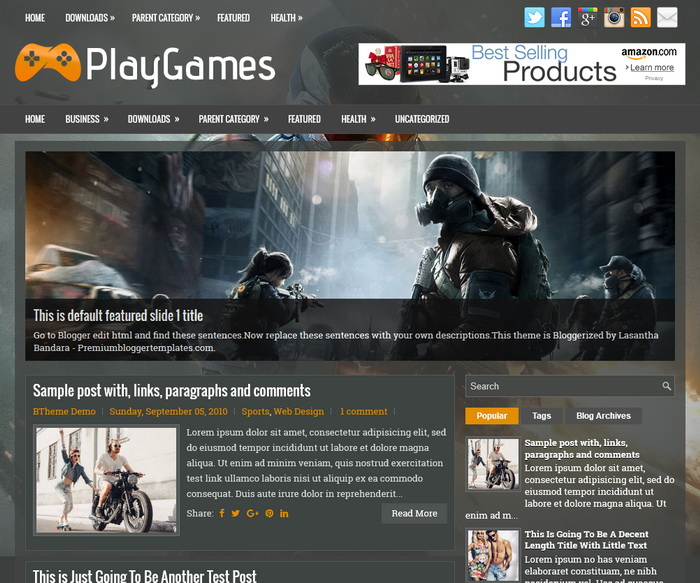
Task: Switch to the Tags tab
Action: [x=542, y=416]
